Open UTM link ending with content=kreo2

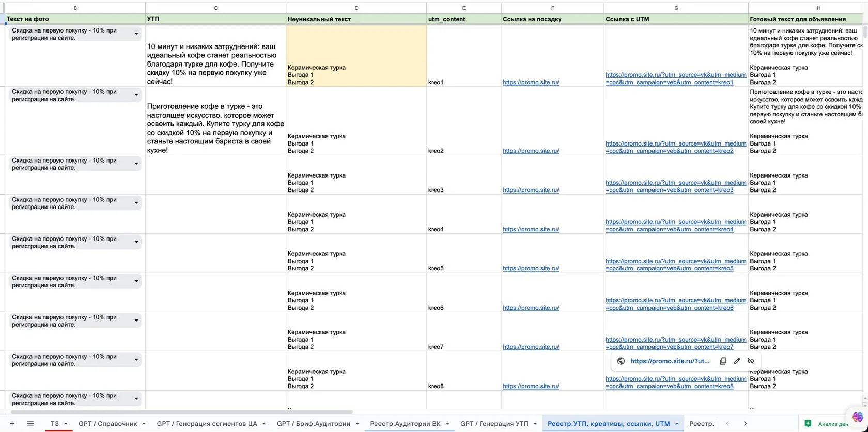coord(676,147)
